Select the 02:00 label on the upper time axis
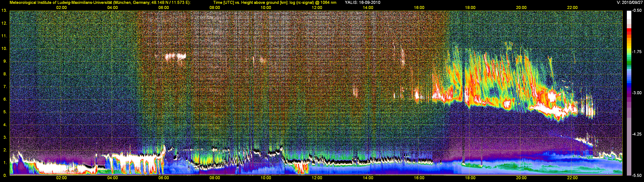This screenshot has height=182, width=644. pos(61,8)
